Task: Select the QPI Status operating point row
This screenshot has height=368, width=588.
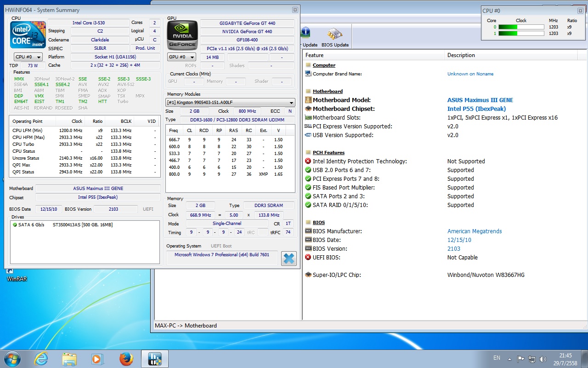Action: (x=85, y=172)
